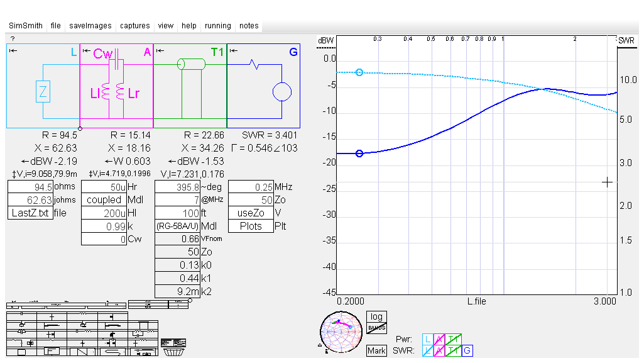Click the series capacitor component in the palette
This screenshot has height=363, width=644.
pyautogui.click(x=22, y=316)
